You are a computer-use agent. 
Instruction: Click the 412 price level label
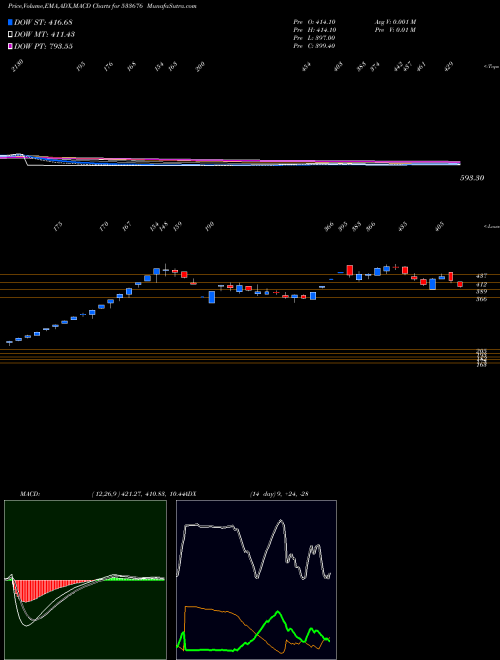[481, 285]
